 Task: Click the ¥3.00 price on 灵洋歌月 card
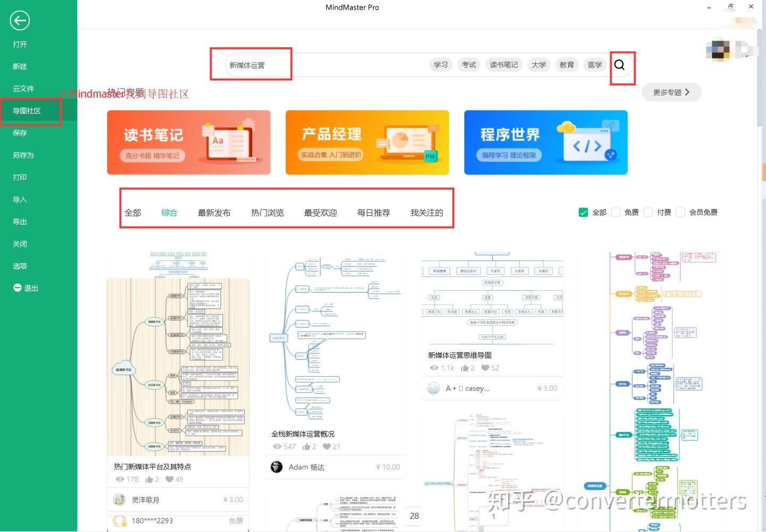[x=233, y=500]
